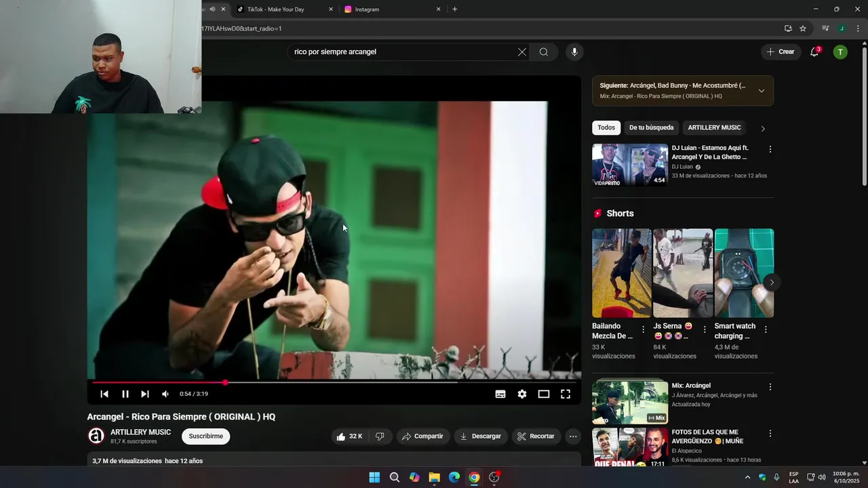868x488 pixels.
Task: Open Microsoft Edge from the taskbar
Action: tap(454, 477)
